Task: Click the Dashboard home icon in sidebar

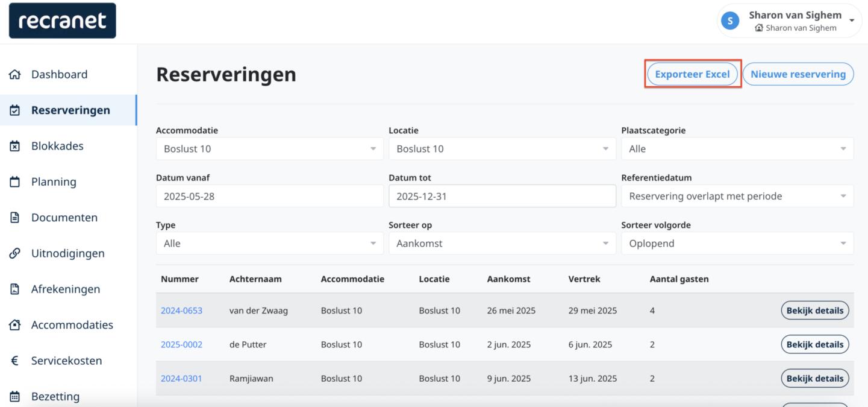Action: tap(15, 75)
